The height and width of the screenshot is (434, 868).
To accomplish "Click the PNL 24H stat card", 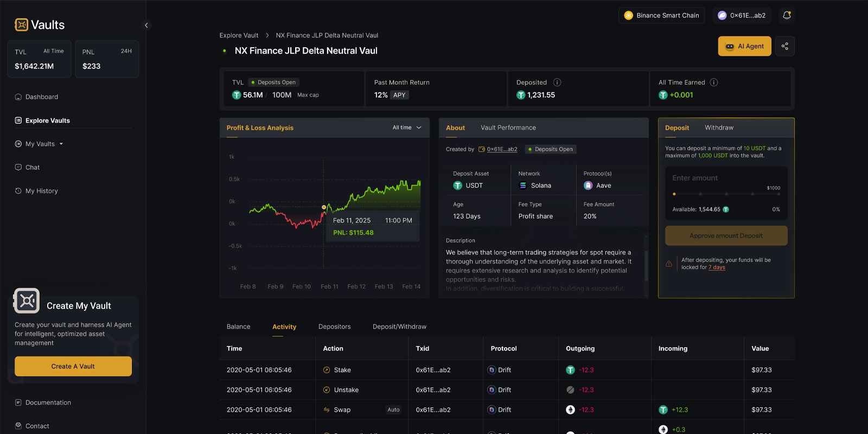I will point(107,59).
